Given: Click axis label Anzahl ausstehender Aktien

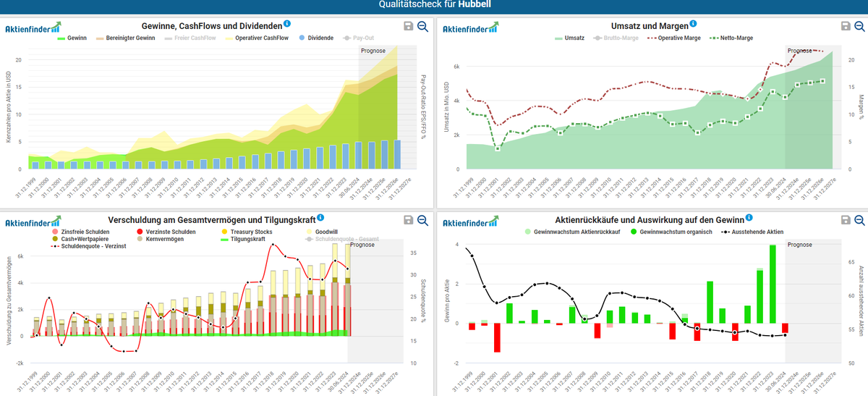Looking at the screenshot, I should coord(861,303).
